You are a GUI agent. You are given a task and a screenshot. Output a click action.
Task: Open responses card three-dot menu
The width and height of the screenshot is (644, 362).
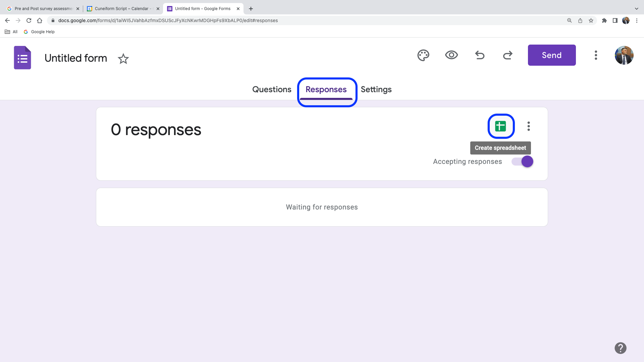529,126
